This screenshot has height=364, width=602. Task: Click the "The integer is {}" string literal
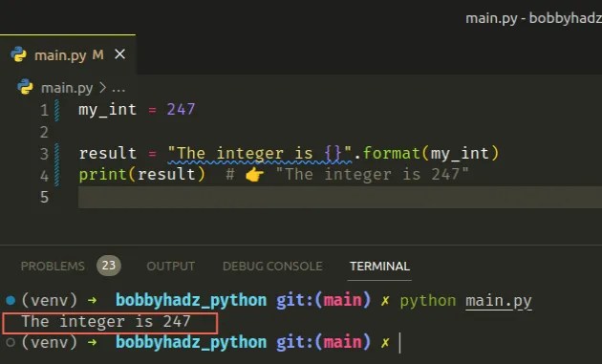260,154
